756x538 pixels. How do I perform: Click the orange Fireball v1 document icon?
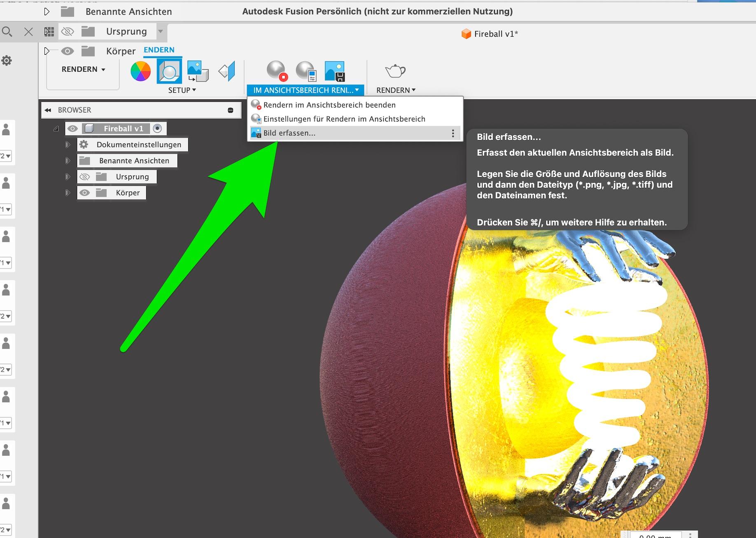[x=466, y=34]
